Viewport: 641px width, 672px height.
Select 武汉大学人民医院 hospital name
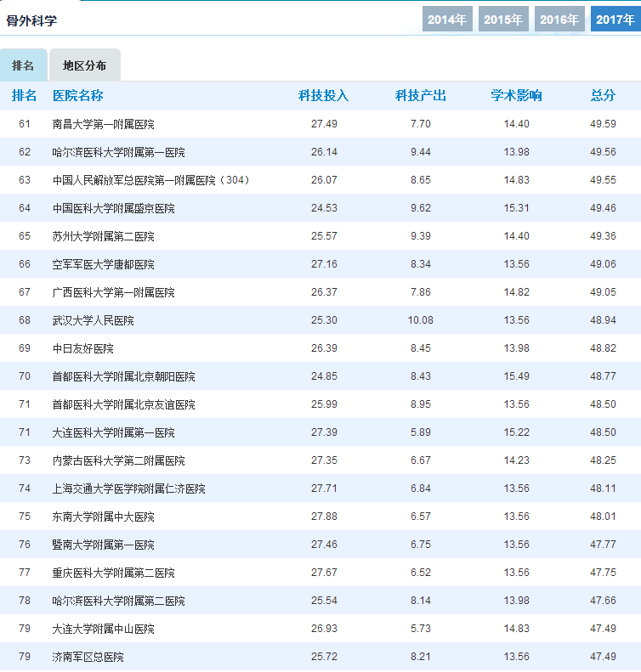(93, 320)
